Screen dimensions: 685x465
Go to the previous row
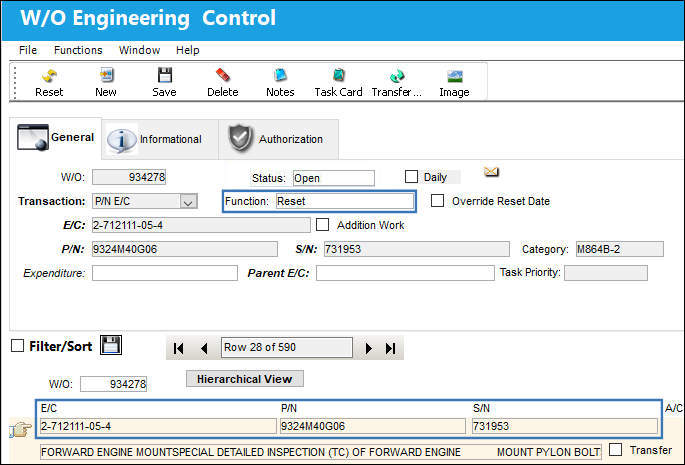tap(204, 348)
